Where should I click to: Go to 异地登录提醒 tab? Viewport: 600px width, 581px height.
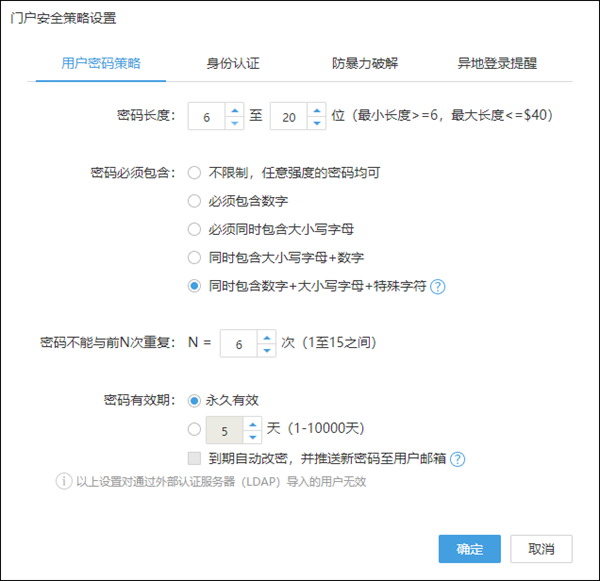coord(497,63)
